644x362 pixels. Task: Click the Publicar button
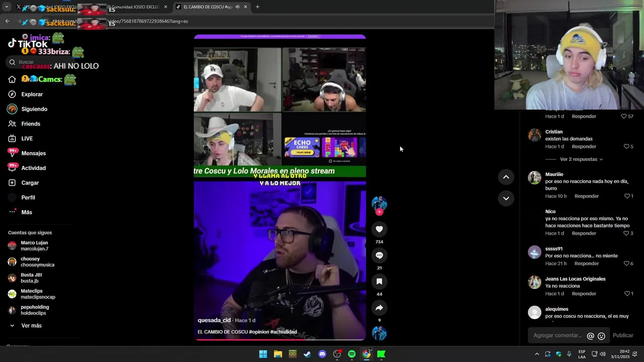[x=623, y=335]
